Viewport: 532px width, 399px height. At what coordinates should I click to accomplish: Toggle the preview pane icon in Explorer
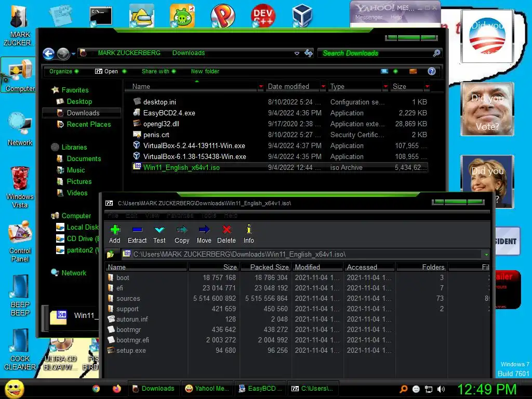pos(413,71)
